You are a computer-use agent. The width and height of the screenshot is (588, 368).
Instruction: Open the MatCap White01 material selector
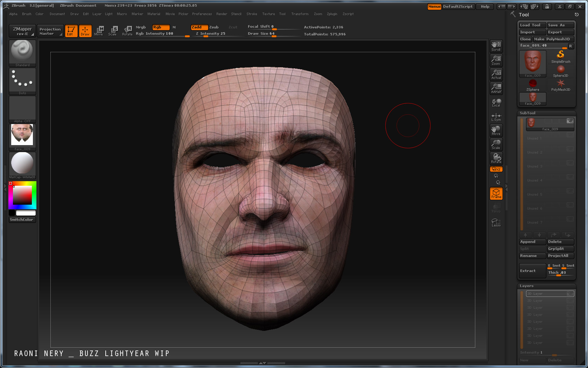[22, 165]
